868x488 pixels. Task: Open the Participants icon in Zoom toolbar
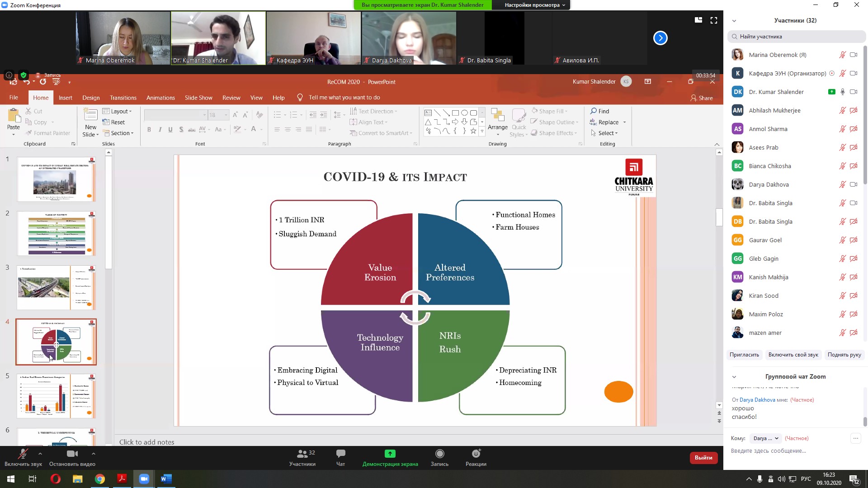tap(302, 454)
